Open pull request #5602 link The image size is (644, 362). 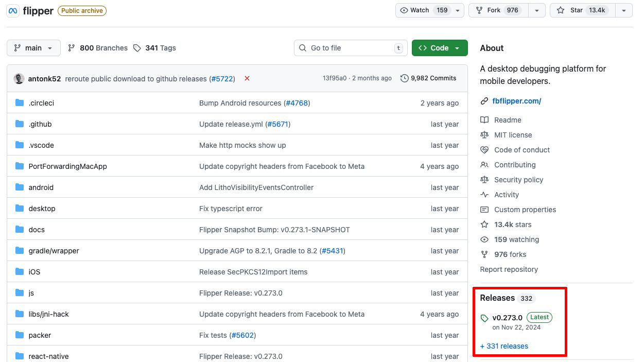click(x=242, y=335)
